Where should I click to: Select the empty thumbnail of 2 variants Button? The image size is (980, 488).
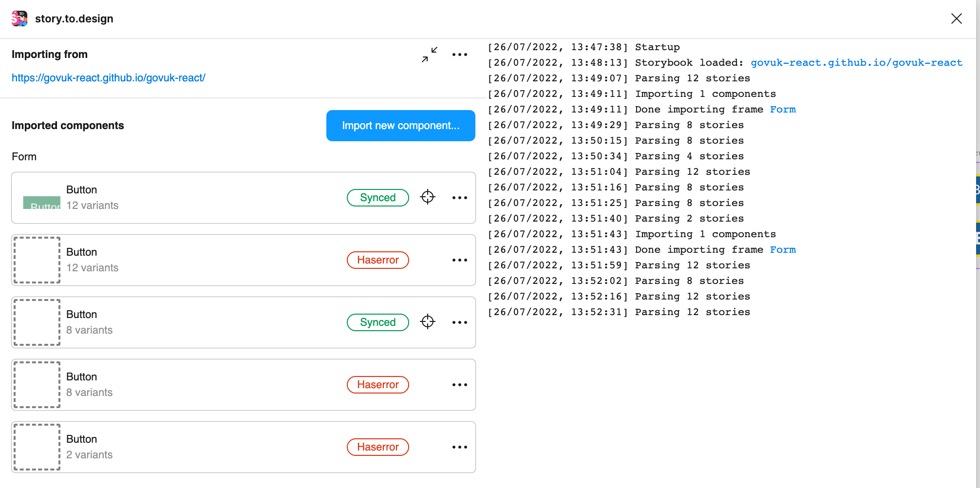tap(37, 447)
